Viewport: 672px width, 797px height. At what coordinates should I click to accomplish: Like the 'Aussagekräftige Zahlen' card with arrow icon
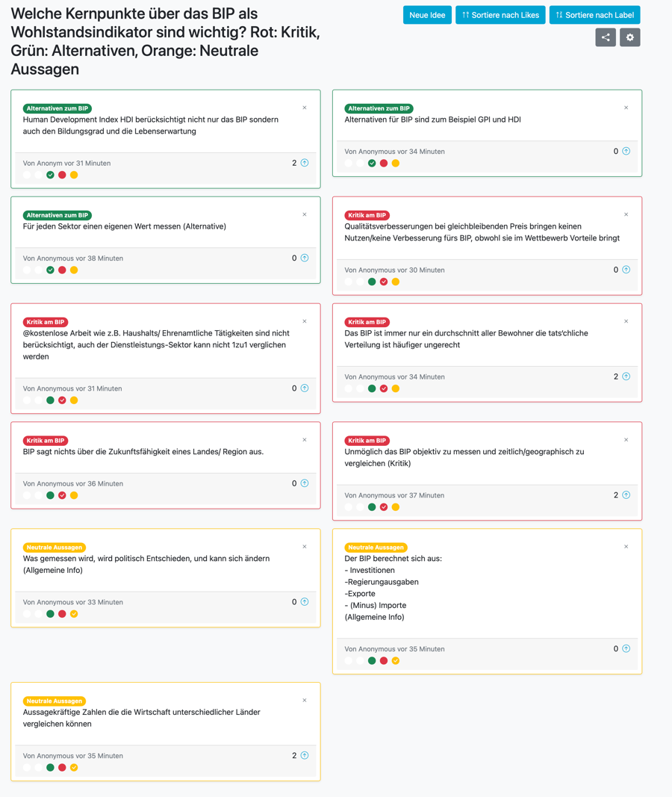point(305,755)
